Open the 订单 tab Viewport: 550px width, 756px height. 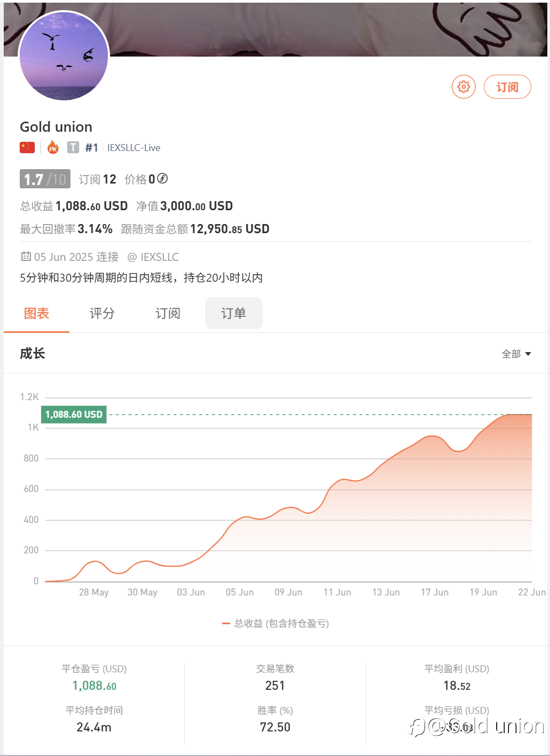233,313
